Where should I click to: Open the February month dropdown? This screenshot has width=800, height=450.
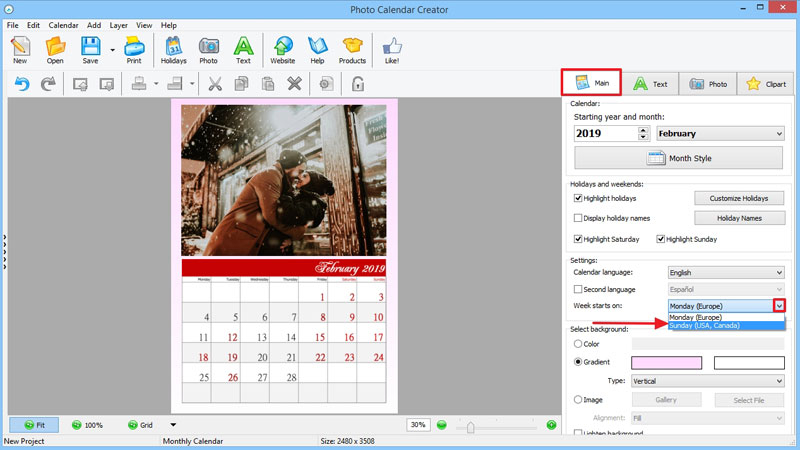click(720, 134)
